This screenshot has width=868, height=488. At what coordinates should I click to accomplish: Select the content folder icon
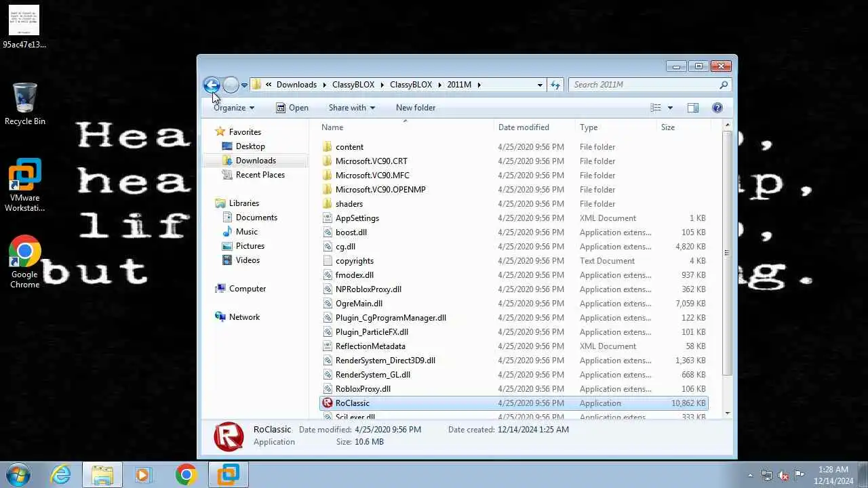tap(328, 147)
